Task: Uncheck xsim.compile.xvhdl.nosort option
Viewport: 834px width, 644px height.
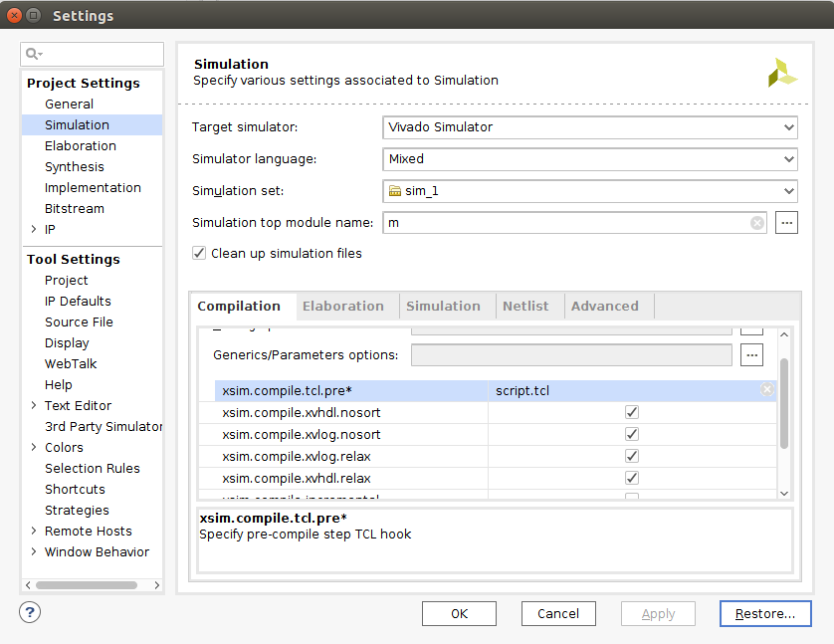Action: 631,412
